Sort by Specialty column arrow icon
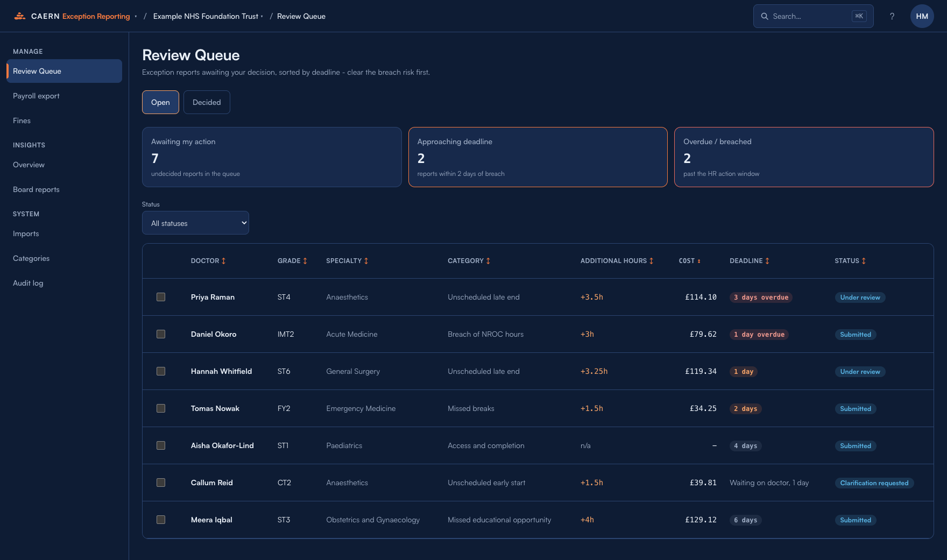 tap(366, 261)
